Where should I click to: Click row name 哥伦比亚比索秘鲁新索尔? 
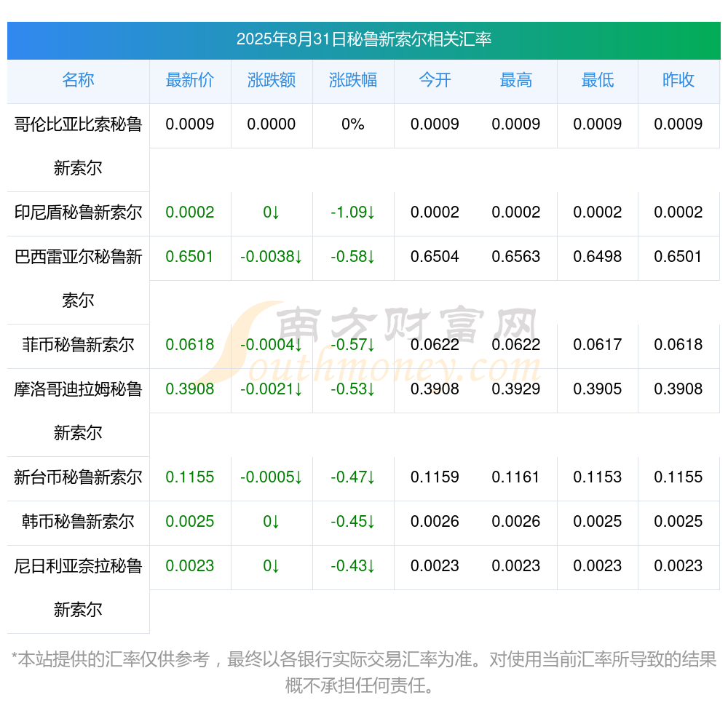point(78,146)
